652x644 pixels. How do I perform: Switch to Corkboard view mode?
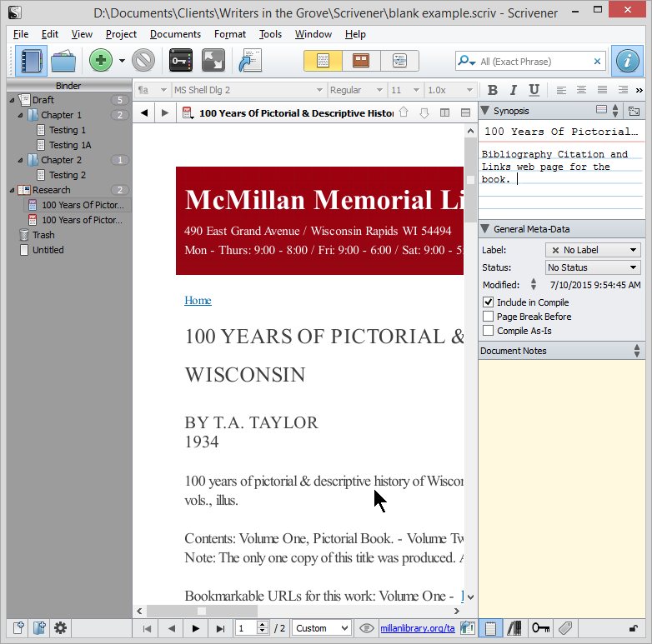click(361, 61)
